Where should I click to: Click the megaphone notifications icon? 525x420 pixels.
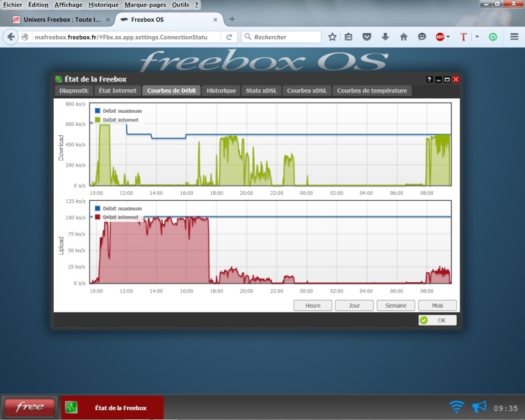[480, 407]
